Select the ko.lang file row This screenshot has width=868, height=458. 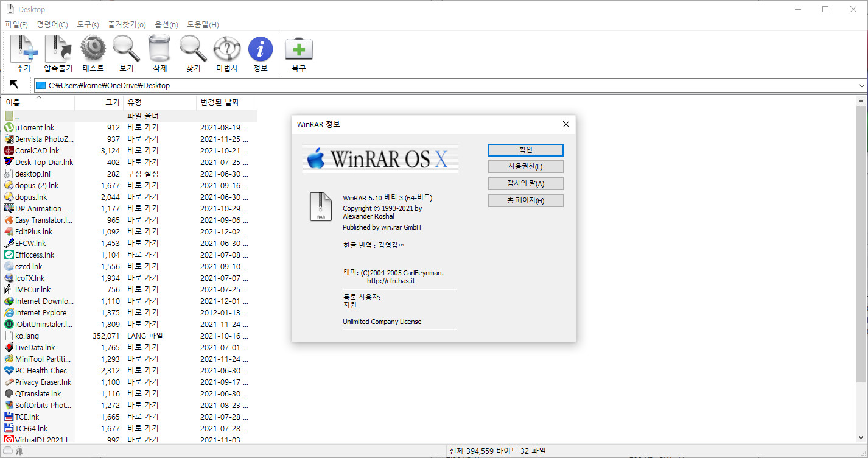129,336
